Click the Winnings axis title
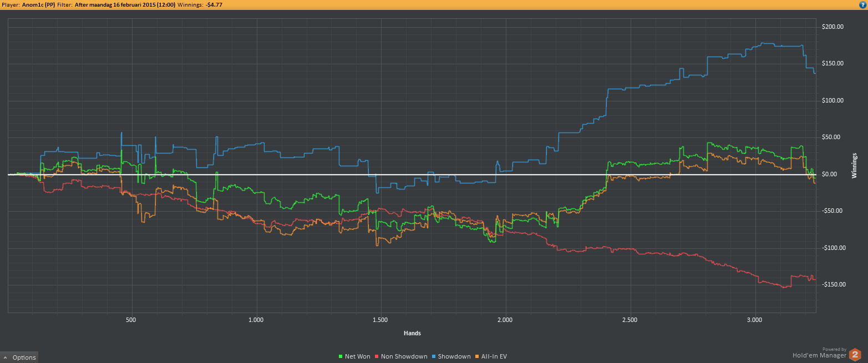Image resolution: width=868 pixels, height=363 pixels. [854, 165]
